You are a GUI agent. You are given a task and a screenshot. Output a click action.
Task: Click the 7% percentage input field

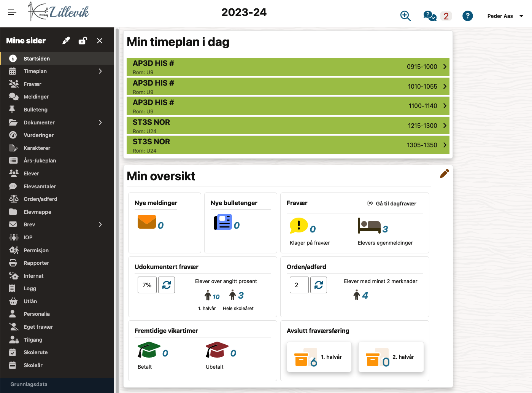tap(147, 285)
